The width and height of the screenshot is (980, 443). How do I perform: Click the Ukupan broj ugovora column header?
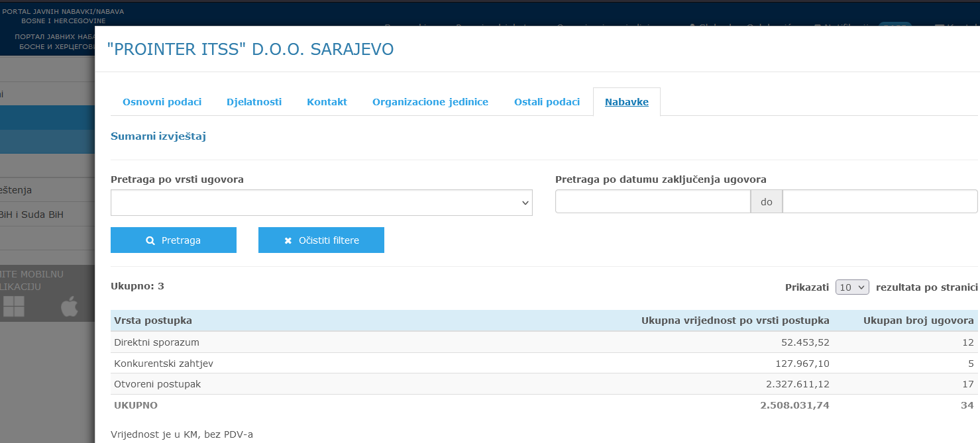918,320
